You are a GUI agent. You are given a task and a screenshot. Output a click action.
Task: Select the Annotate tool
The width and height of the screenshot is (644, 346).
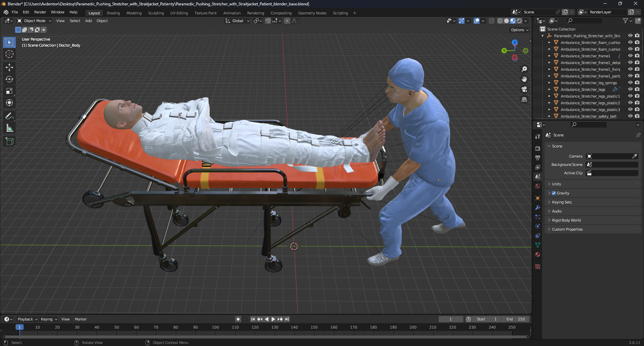pos(9,116)
